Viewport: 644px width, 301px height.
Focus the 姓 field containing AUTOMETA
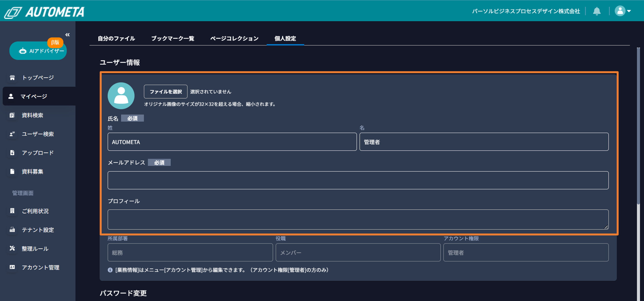(x=232, y=142)
